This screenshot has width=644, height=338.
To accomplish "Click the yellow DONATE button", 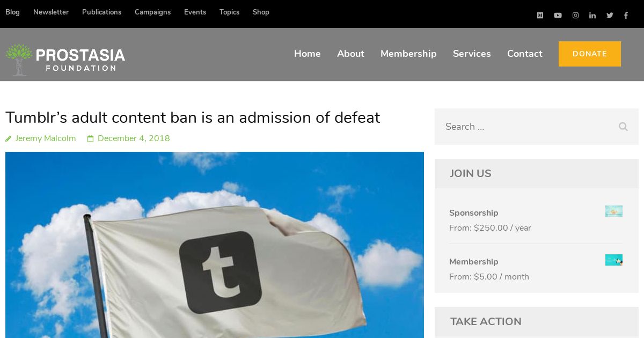I will (x=590, y=54).
